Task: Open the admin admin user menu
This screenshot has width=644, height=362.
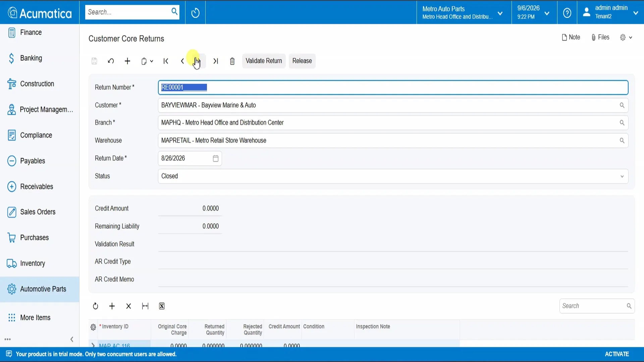Action: (x=610, y=12)
